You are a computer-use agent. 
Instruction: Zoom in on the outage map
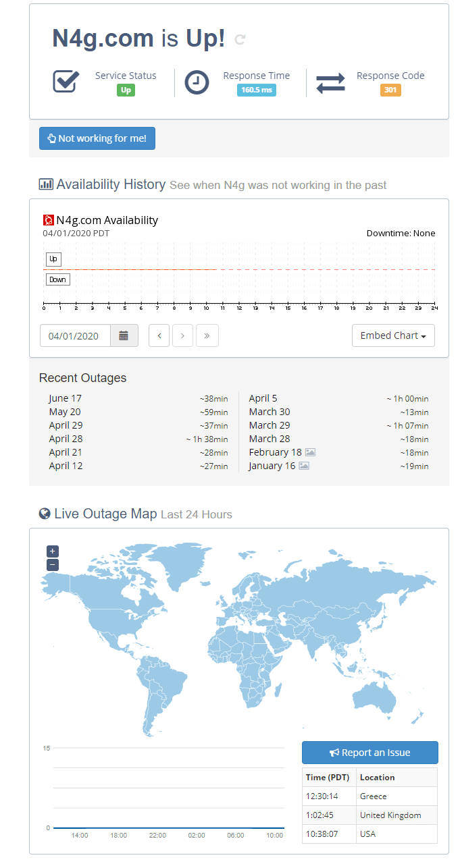(53, 551)
